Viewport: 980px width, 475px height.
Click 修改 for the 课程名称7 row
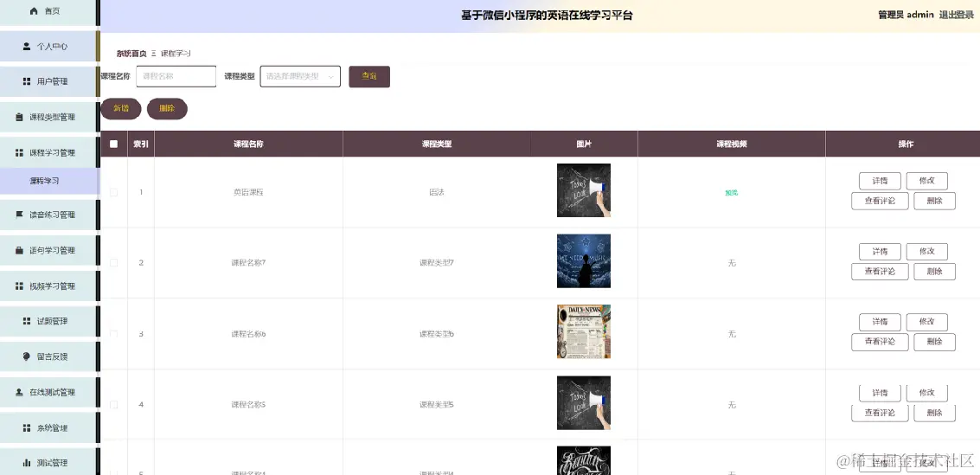click(927, 252)
